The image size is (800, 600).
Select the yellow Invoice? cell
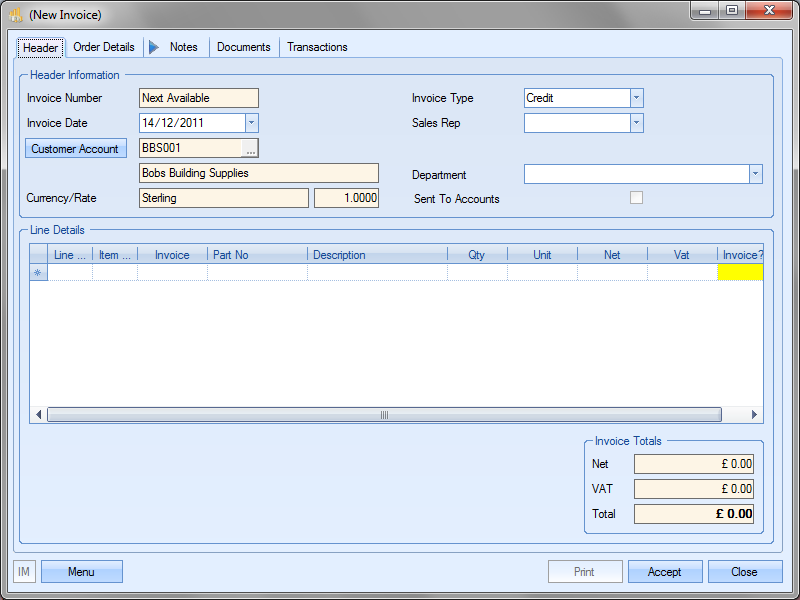pyautogui.click(x=740, y=272)
